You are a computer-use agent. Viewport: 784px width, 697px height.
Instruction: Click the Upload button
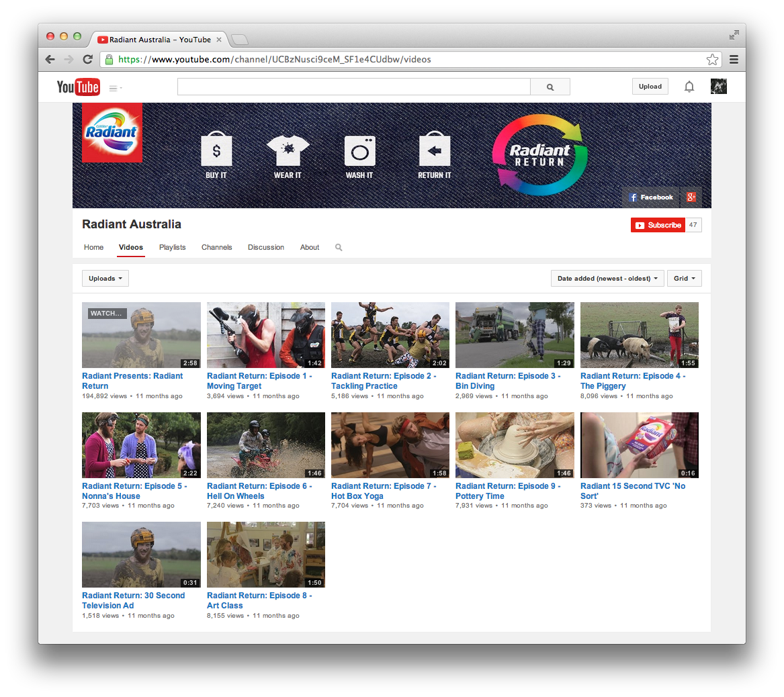pyautogui.click(x=650, y=87)
